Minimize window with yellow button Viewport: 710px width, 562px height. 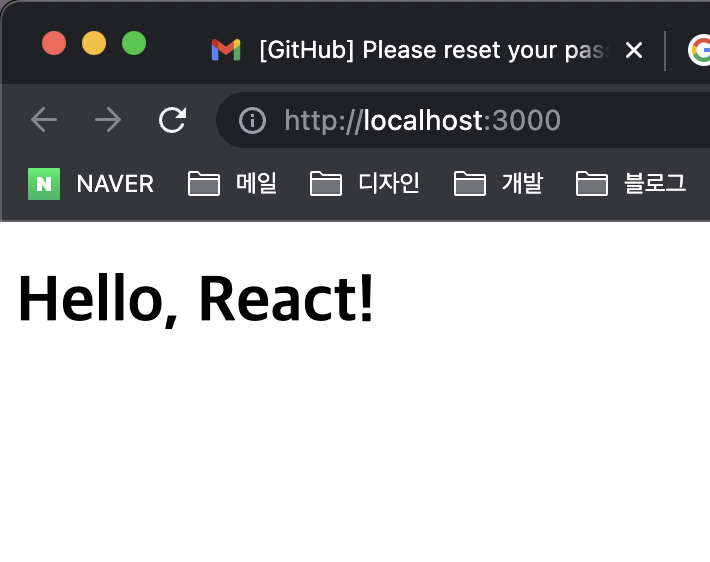[94, 43]
